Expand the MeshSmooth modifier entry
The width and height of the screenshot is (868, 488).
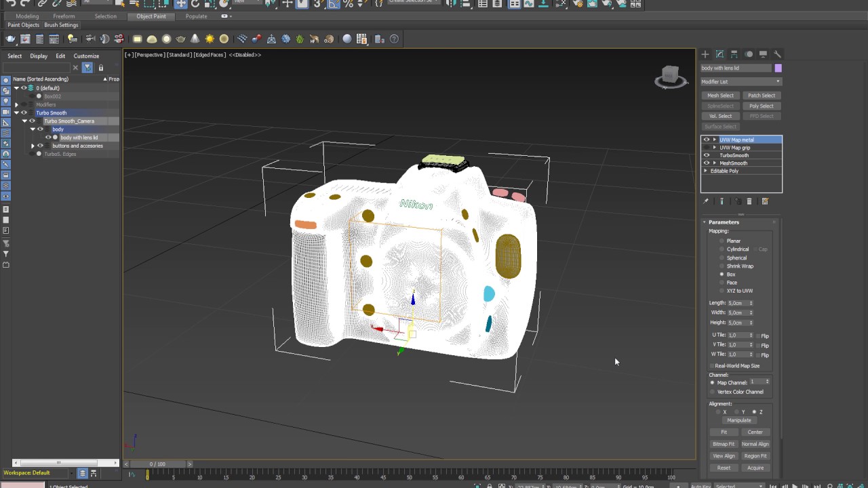pyautogui.click(x=714, y=163)
